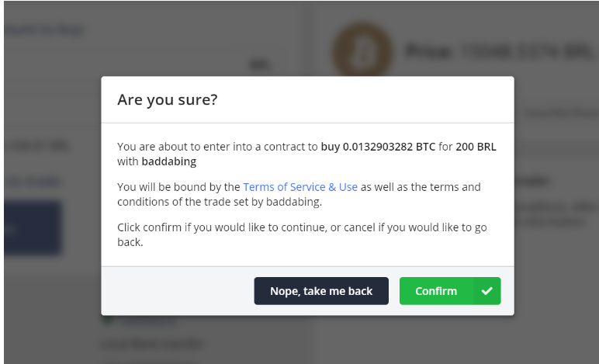Click the blurred green status dot below dialog
Image resolution: width=599 pixels, height=364 pixels.
pyautogui.click(x=108, y=320)
